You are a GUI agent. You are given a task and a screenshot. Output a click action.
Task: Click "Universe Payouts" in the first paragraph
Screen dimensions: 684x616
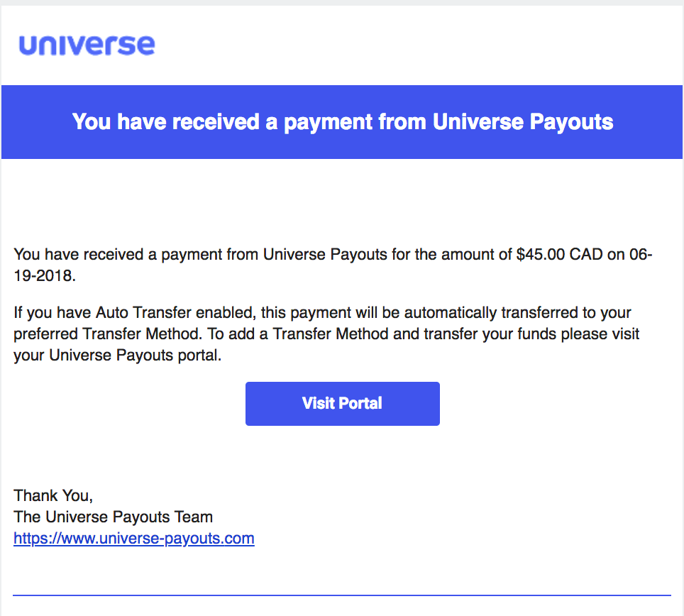click(x=325, y=254)
